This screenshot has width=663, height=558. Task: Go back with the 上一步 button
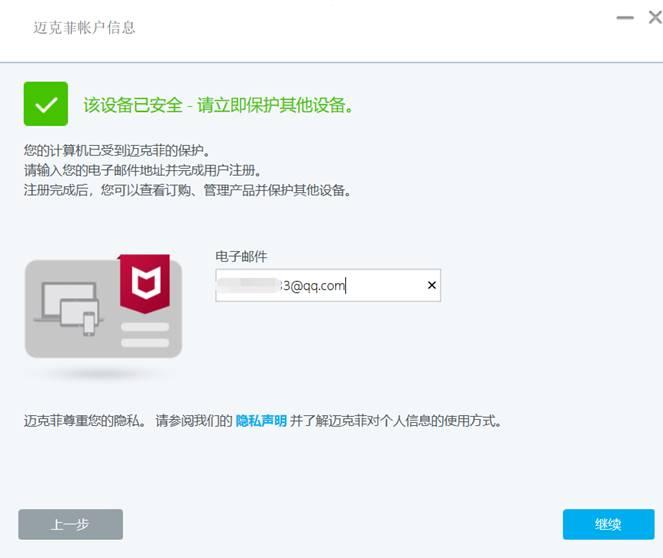point(71,524)
